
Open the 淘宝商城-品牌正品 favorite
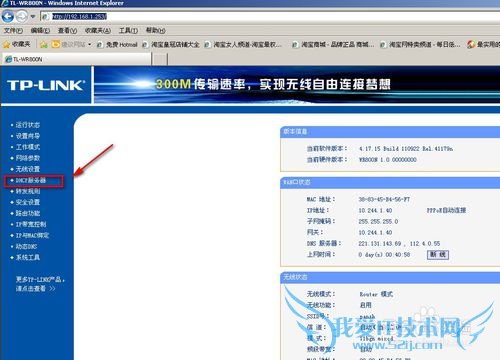click(333, 44)
